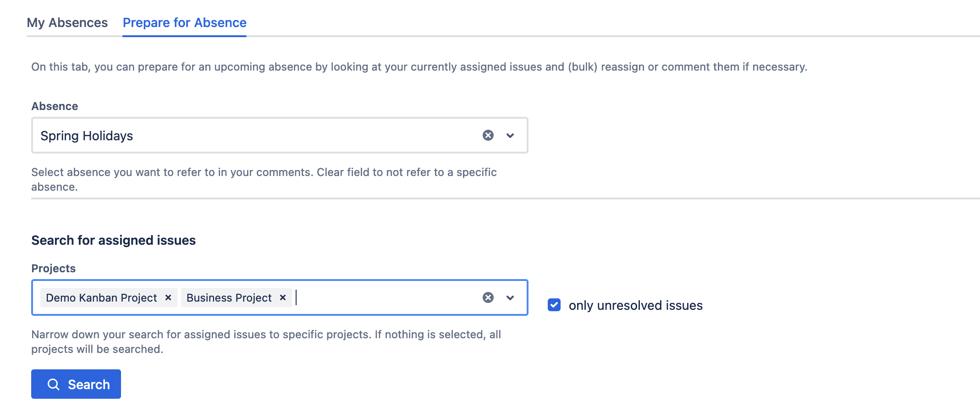
Task: Clear the Spring Holidays absence selection
Action: (x=488, y=135)
